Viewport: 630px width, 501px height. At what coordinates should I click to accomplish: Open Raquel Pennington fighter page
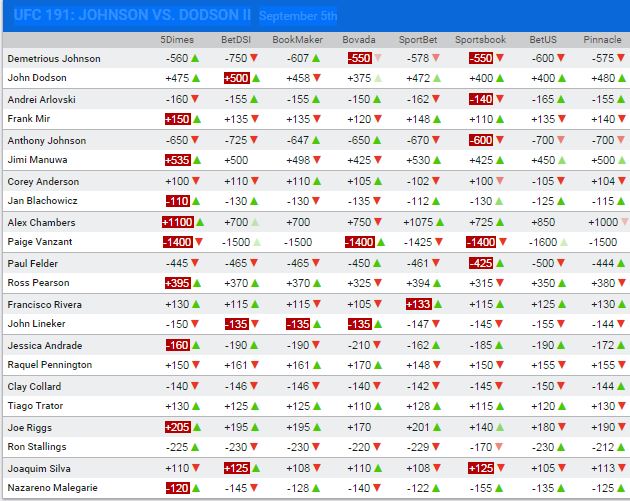click(50, 365)
